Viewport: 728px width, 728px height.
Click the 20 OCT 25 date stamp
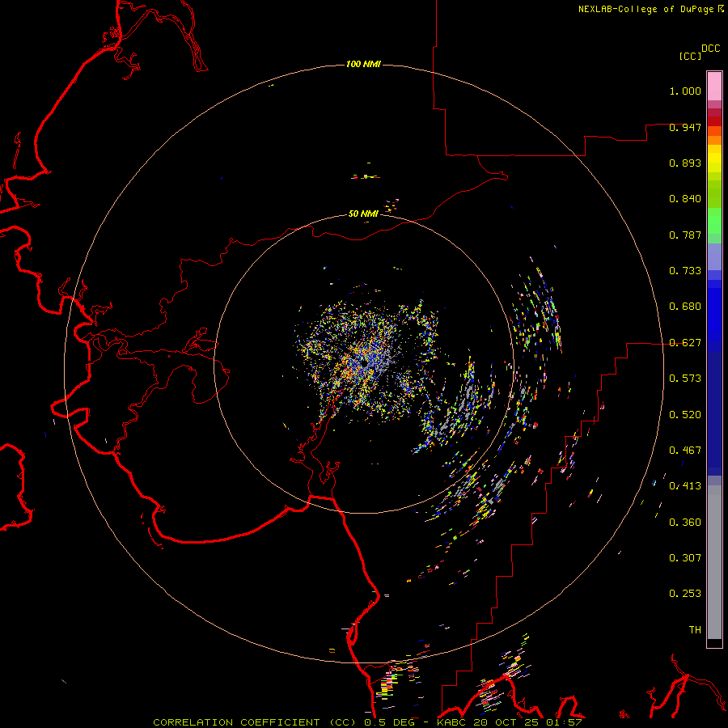coord(507,722)
